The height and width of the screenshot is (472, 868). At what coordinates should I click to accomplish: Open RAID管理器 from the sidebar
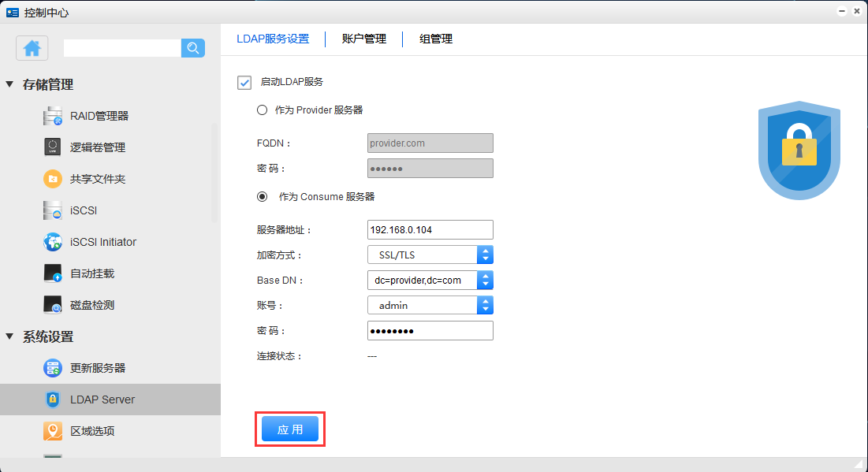tap(99, 116)
